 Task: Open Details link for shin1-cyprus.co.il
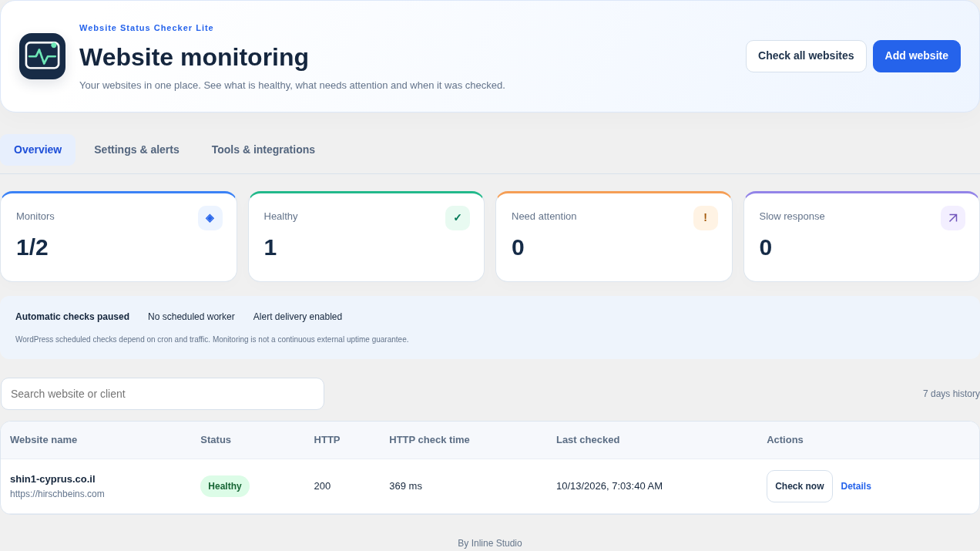tap(856, 486)
